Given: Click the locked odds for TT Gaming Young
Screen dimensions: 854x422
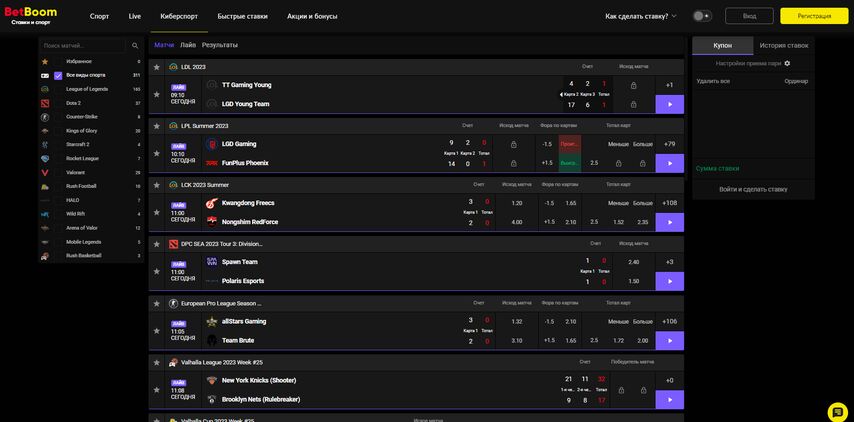Looking at the screenshot, I should click(x=633, y=85).
